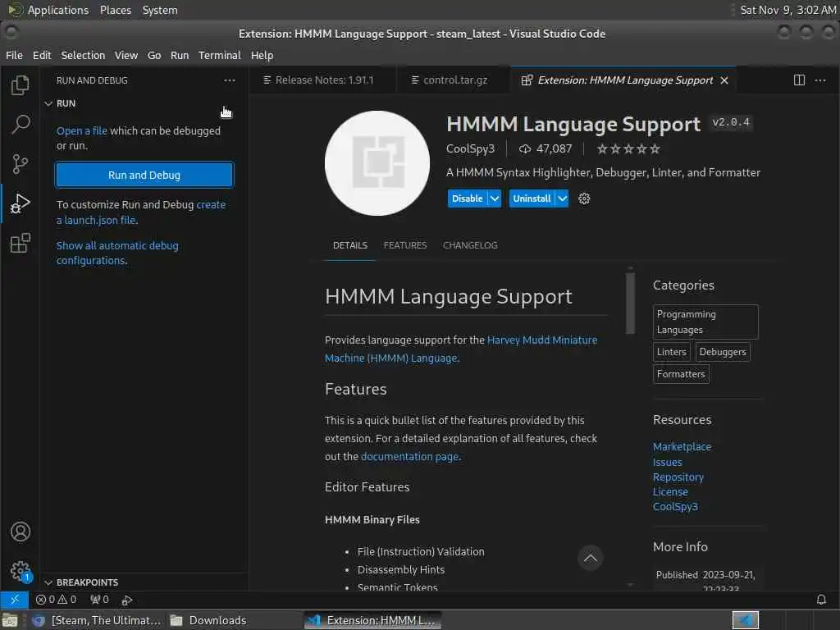Open the Go menu
The image size is (840, 630).
coord(154,55)
